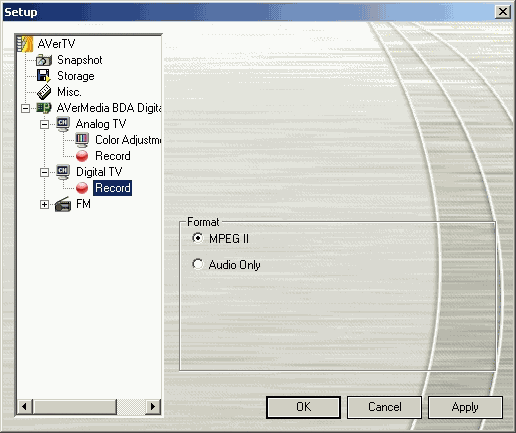The width and height of the screenshot is (516, 433).
Task: Open the Snapshot settings item
Action: (x=80, y=60)
